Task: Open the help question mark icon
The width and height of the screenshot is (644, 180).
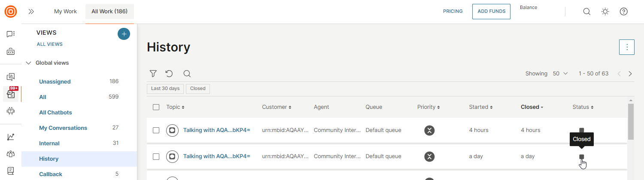Action: click(x=624, y=12)
